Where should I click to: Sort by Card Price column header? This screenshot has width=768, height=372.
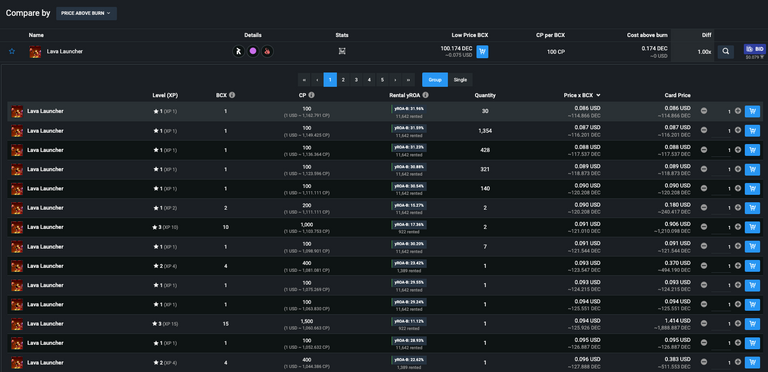677,95
